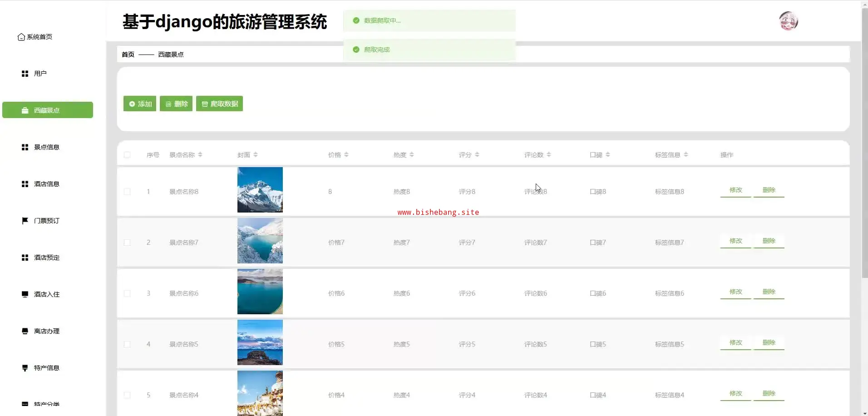Sort the table by 景点名称 arrows

(x=200, y=155)
